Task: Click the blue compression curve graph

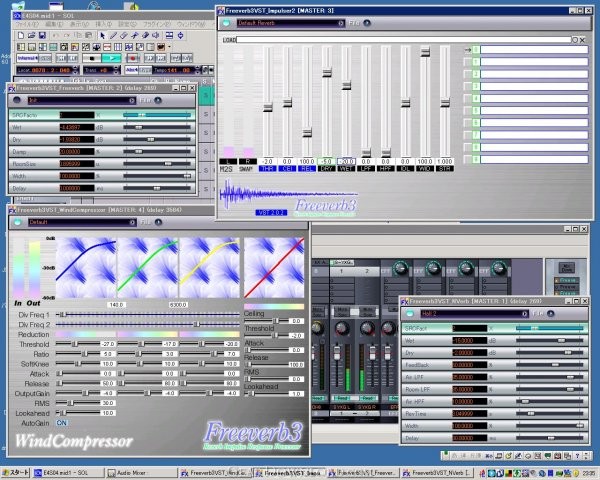Action: [x=86, y=268]
